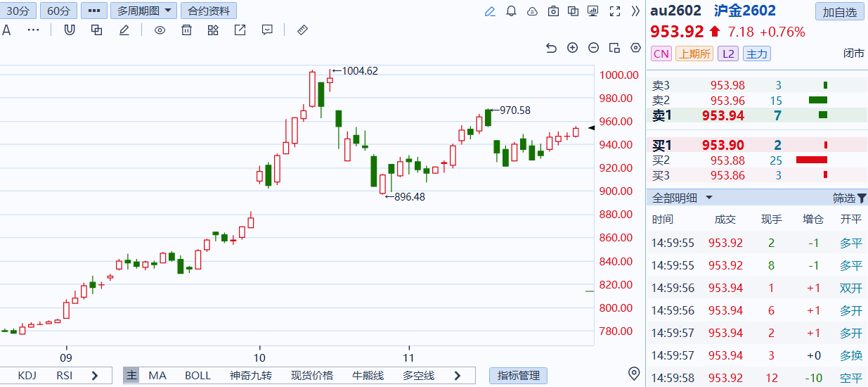
Task: Select the ruler measurement tool
Action: pyautogui.click(x=303, y=30)
